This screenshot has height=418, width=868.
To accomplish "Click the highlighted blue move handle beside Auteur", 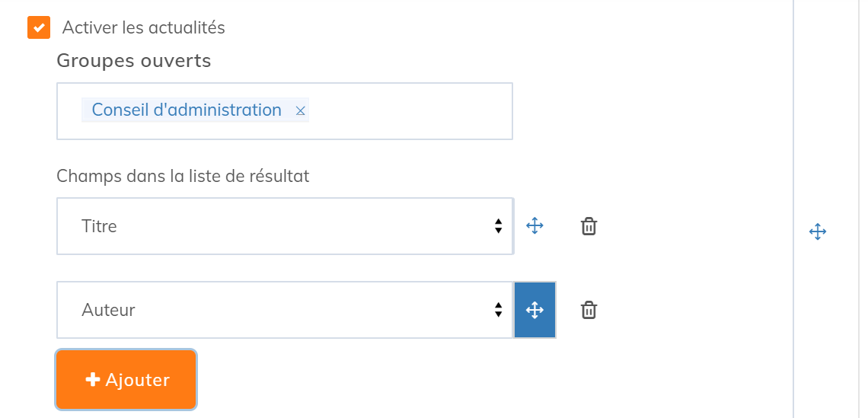I will point(535,310).
